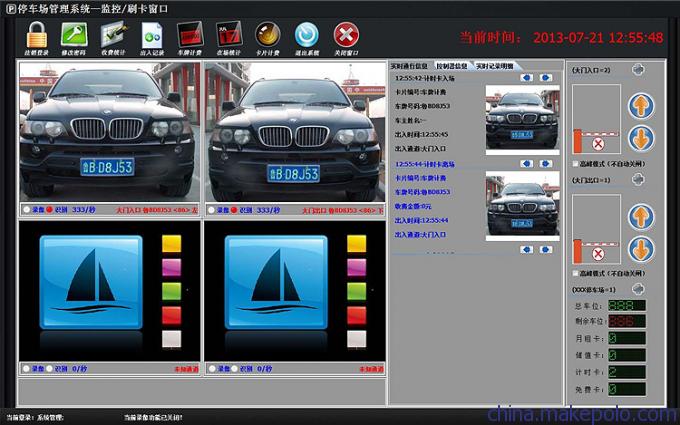Click the status text 当前登录: 系统管理

click(35, 418)
